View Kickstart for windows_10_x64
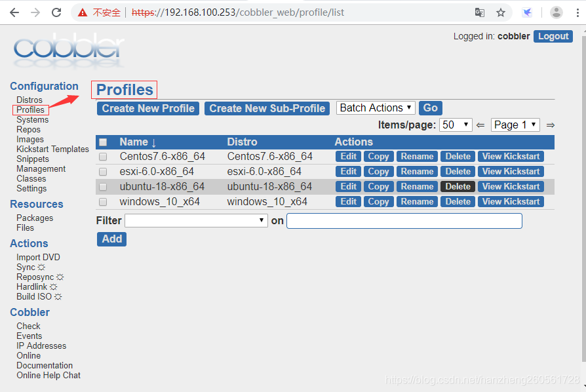 coord(511,202)
